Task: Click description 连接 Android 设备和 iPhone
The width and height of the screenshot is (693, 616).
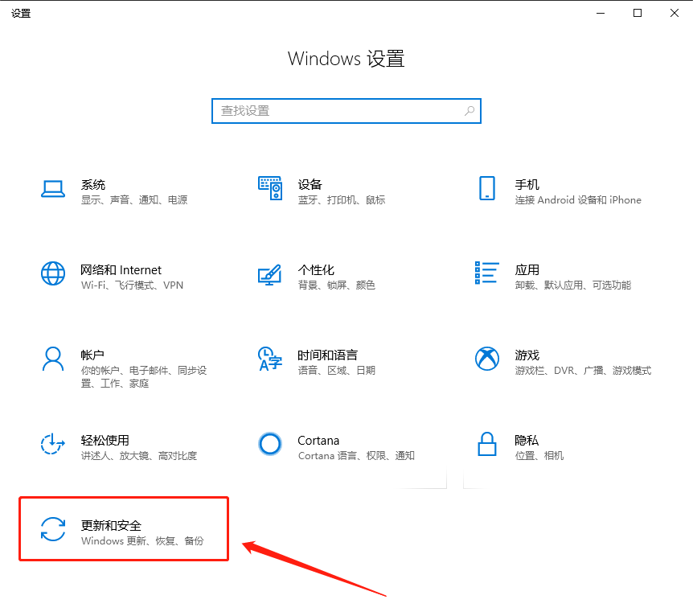Action: [x=578, y=200]
